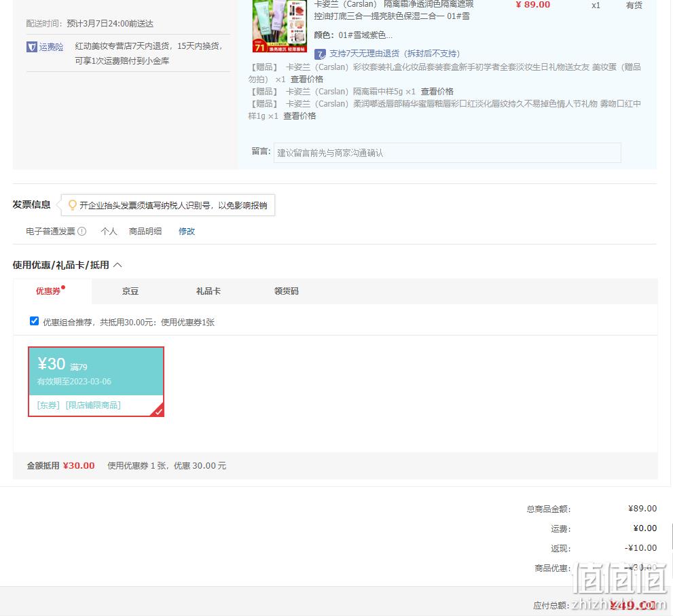
Task: Click the 7-day return badge icon
Action: 320,54
